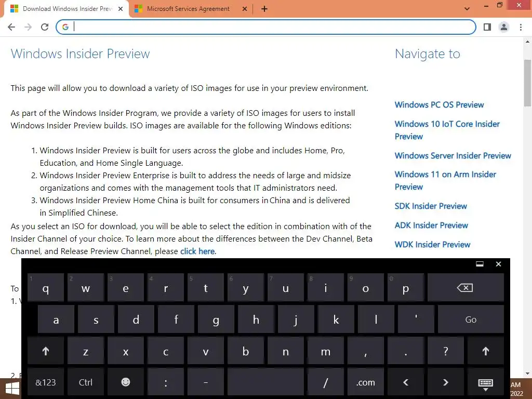Click the browser forward arrow
Image resolution: width=532 pixels, height=399 pixels.
click(x=28, y=27)
